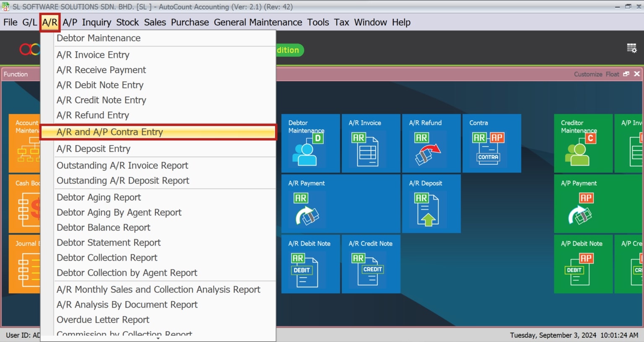Open the Debtor Maintenance tile
Viewport: 644px width, 342px height.
310,143
